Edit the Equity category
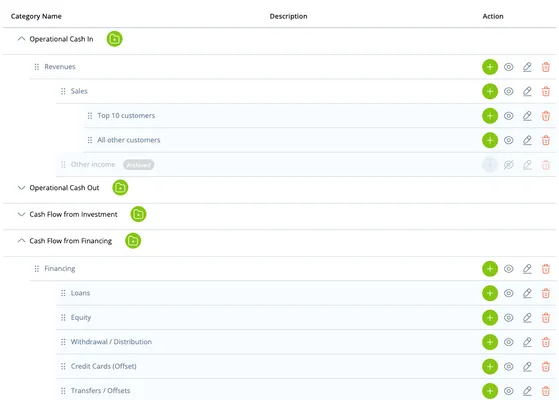The width and height of the screenshot is (559, 400). point(527,318)
